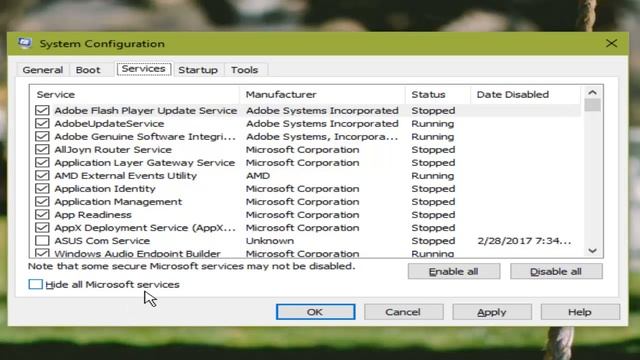Click the scroll down arrow in services list
640x360 pixels.
point(592,251)
